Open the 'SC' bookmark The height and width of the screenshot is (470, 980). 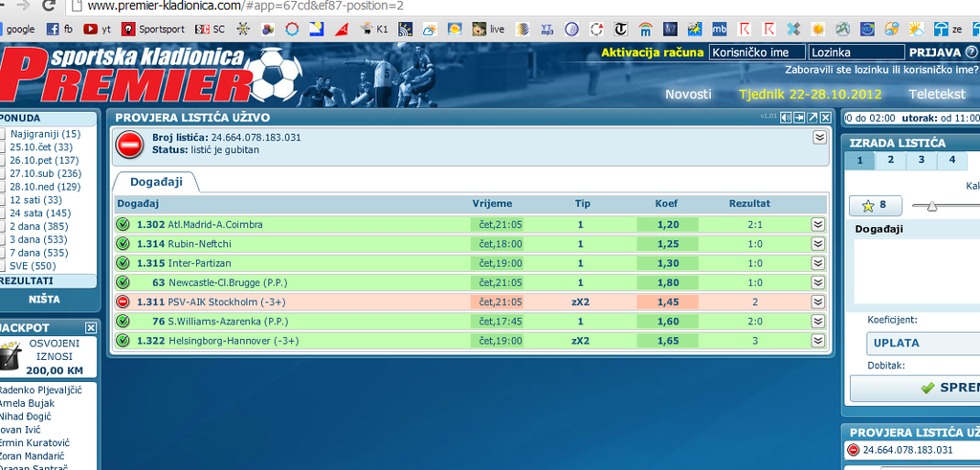point(210,29)
